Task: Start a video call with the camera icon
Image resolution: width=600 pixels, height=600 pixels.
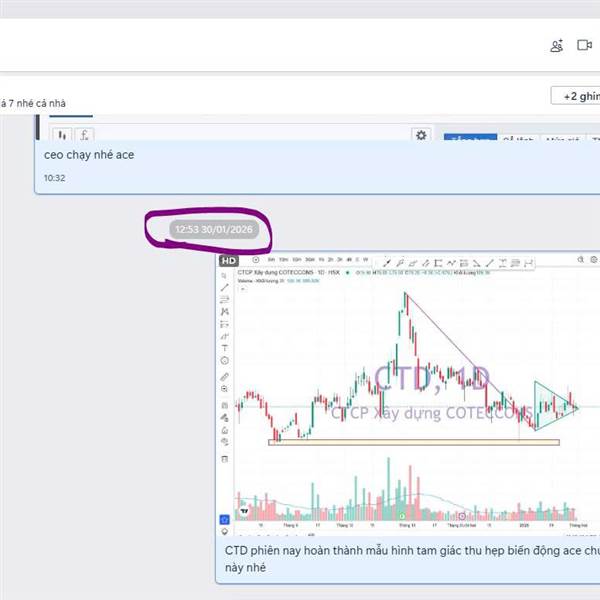Action: point(584,45)
